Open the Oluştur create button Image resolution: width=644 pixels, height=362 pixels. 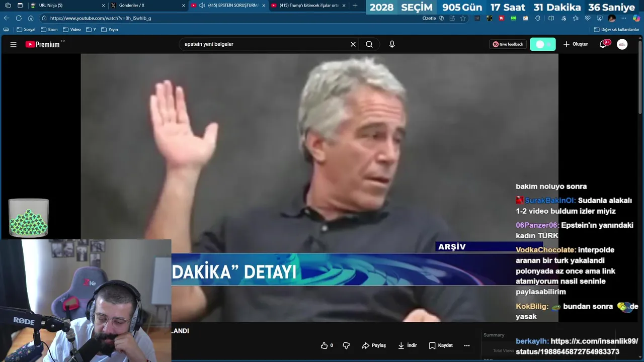pyautogui.click(x=576, y=44)
